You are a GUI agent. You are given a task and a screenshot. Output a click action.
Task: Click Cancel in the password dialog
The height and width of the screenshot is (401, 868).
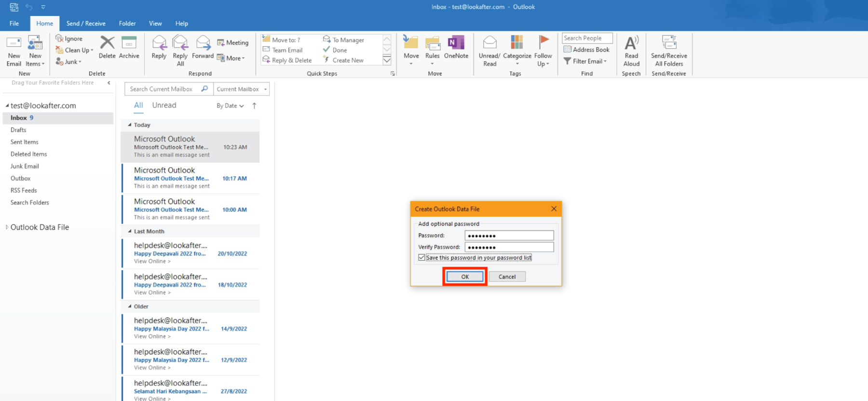507,277
